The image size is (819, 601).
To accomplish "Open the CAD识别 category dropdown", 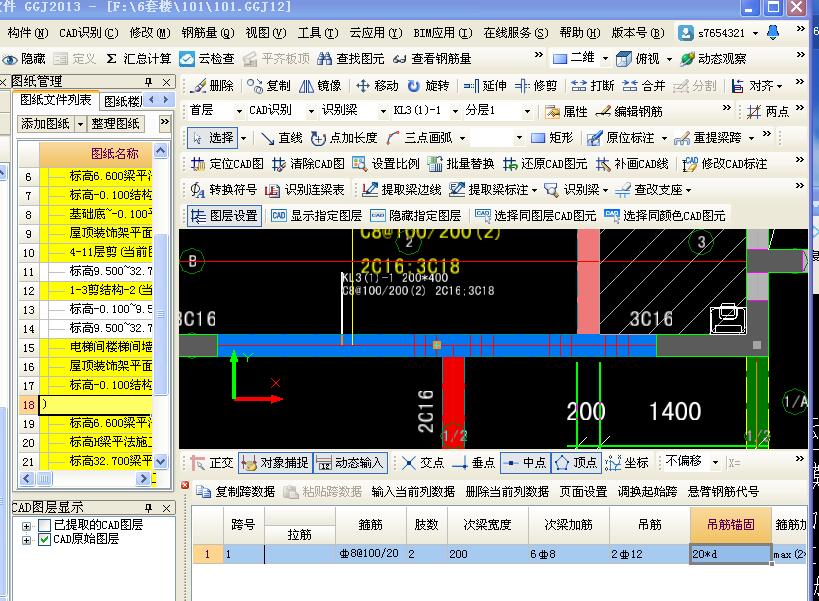I will point(311,112).
